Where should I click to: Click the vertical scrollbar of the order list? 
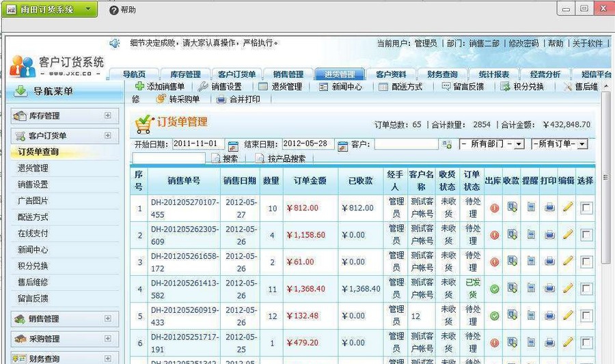click(605, 177)
